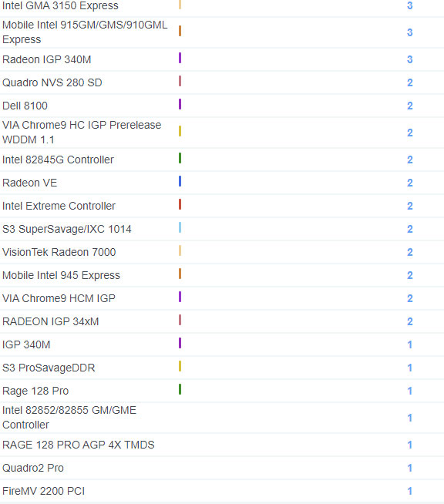Select VIA Chrome9 HC IGP Prerelease WDDM 1.1

click(82, 133)
